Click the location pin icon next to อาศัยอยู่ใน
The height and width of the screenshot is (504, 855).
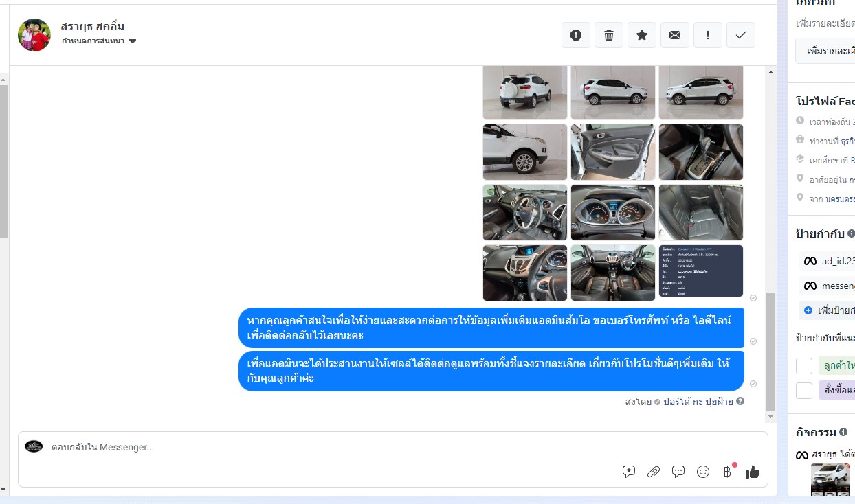click(800, 179)
